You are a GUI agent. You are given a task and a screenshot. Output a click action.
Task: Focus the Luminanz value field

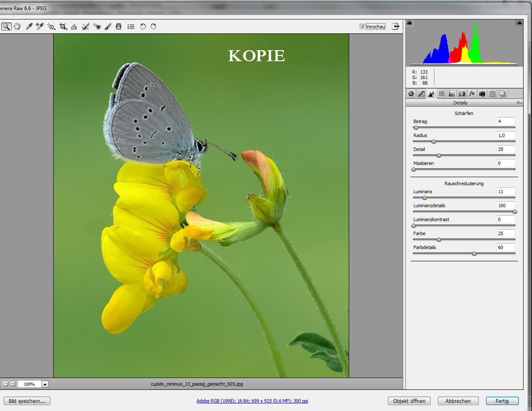tap(506, 191)
